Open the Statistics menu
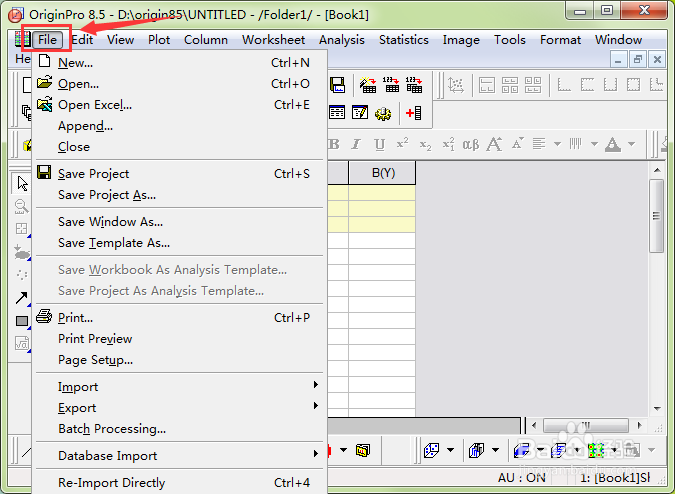Screen dimensions: 675x494 (x=404, y=40)
